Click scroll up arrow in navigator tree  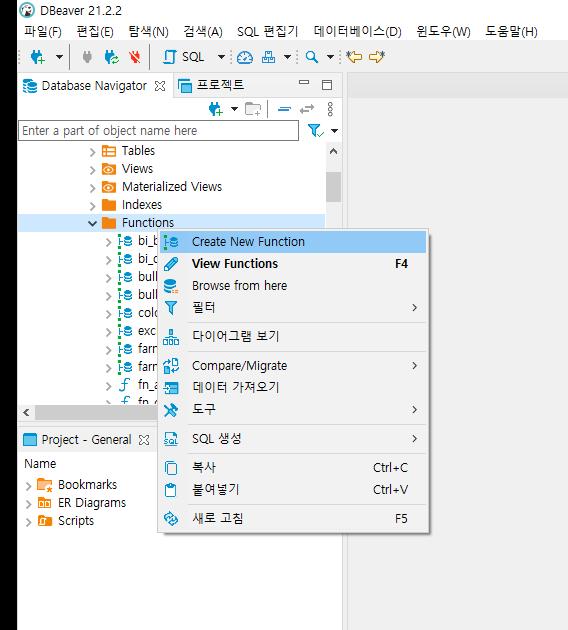pyautogui.click(x=333, y=151)
